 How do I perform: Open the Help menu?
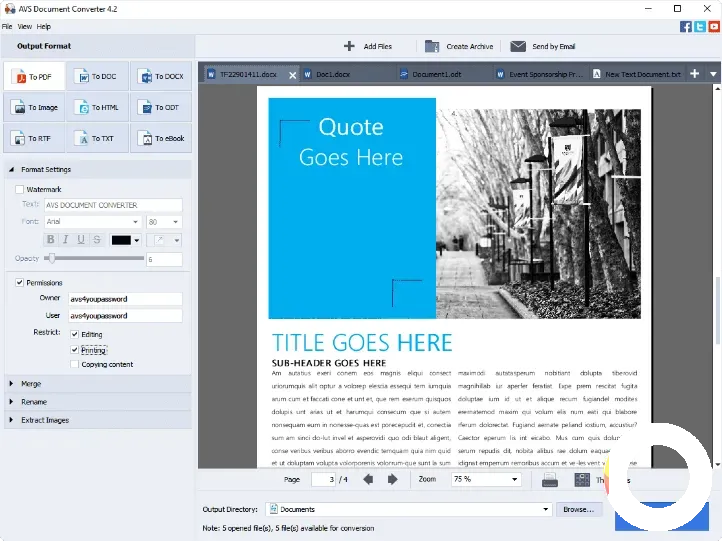point(44,27)
